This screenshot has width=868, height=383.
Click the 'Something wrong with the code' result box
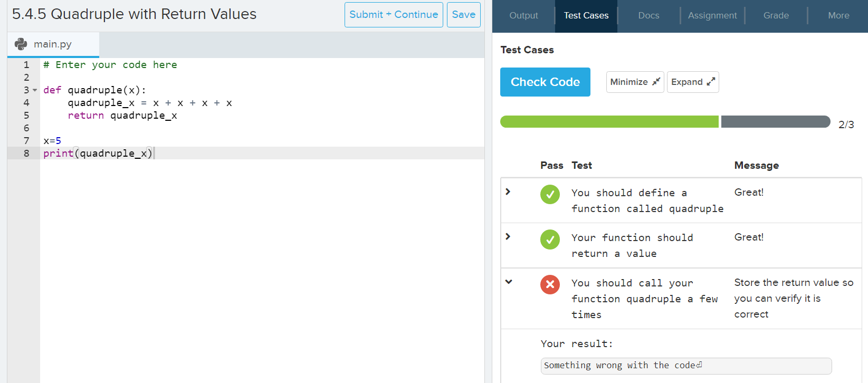coord(686,366)
